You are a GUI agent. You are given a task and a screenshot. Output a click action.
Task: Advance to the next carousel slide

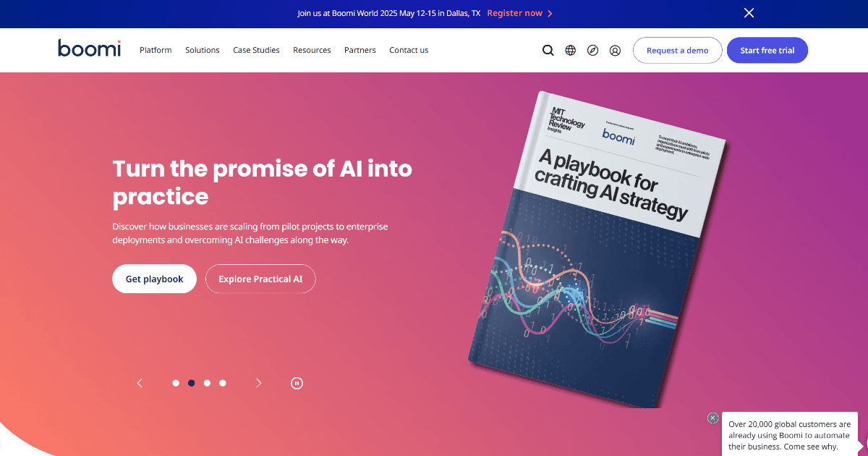point(258,383)
